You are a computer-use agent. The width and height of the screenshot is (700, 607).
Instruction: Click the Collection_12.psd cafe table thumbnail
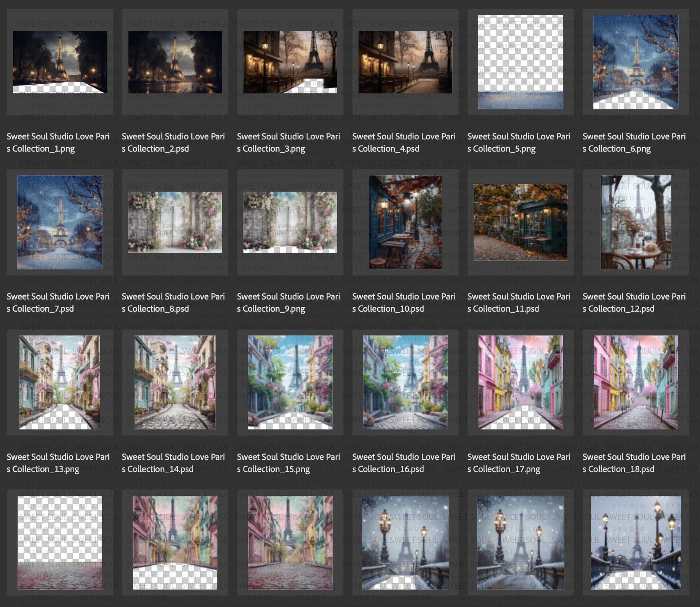[636, 223]
